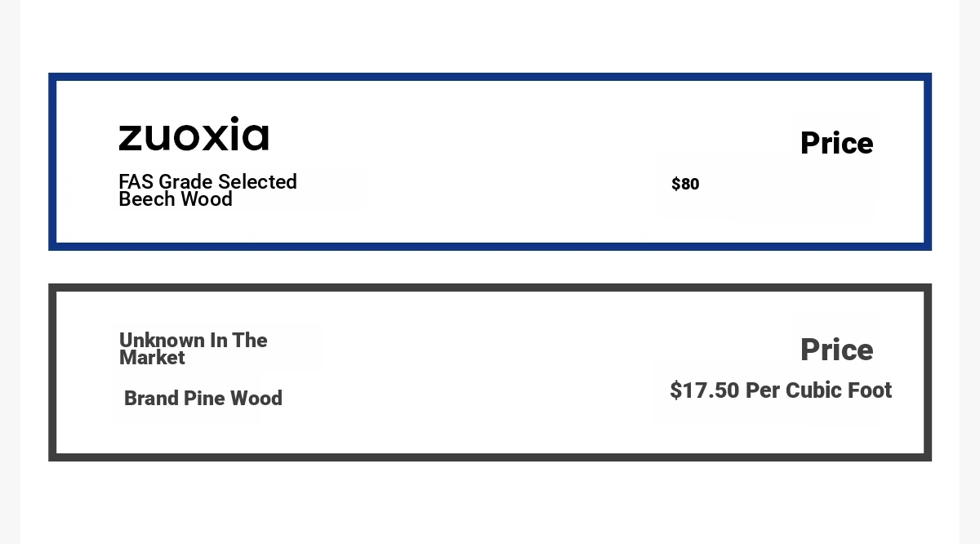Click the Price heading in the gray card
The image size is (980, 544).
point(836,350)
